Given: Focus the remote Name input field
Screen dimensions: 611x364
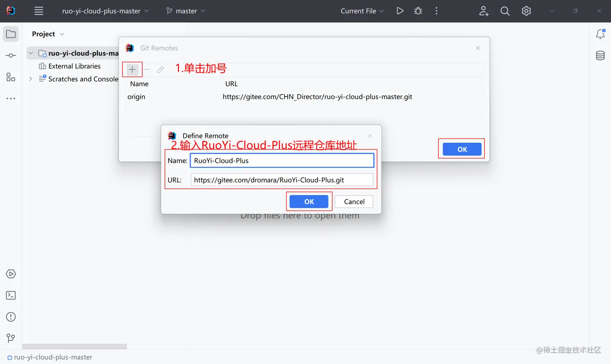Looking at the screenshot, I should [282, 160].
